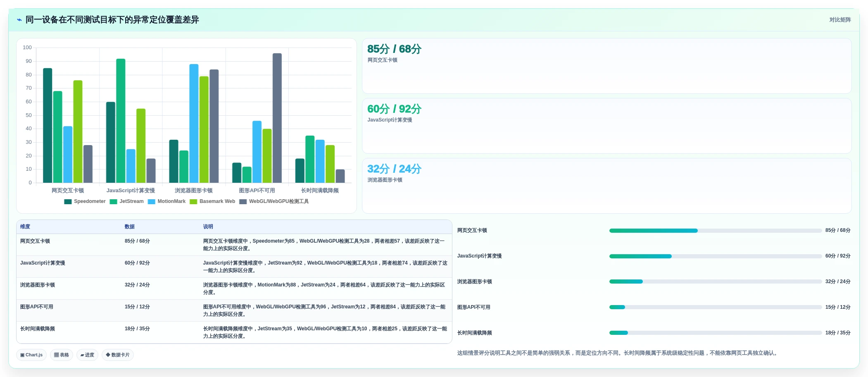Screen dimensions: 868x377
Task: Click the 长时间满载降频 progress bar
Action: 715,333
